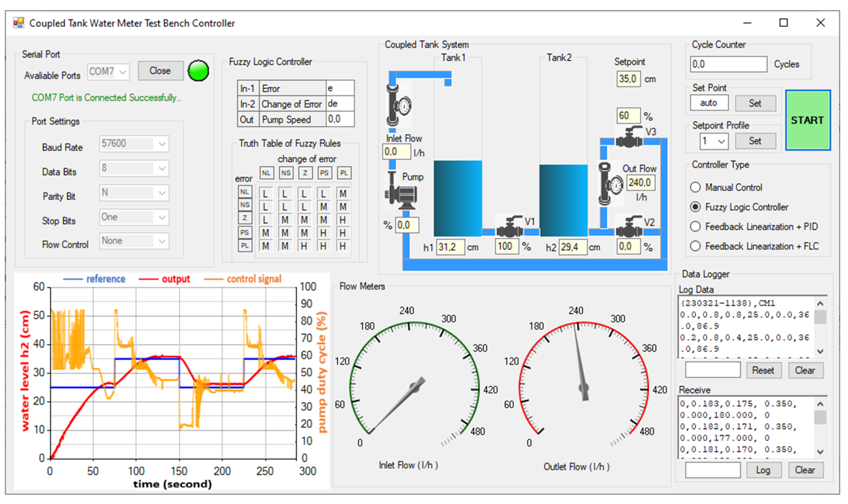Click the green connection status indicator
Image resolution: width=848 pixels, height=504 pixels.
click(198, 71)
